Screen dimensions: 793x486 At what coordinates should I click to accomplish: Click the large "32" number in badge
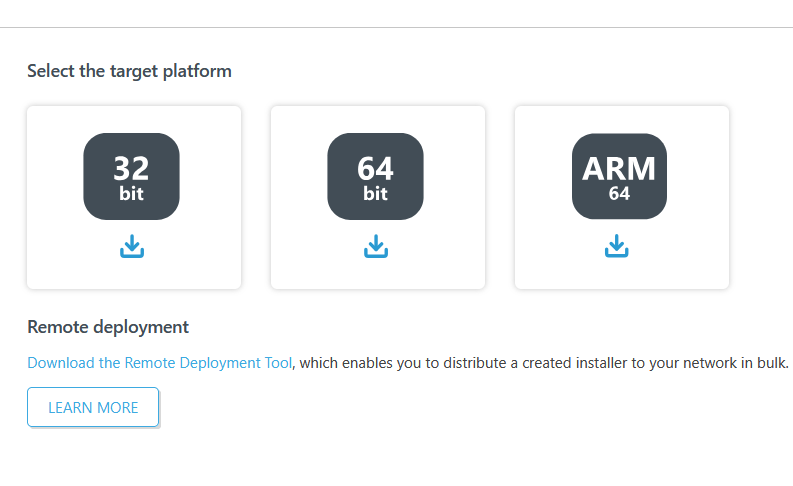pyautogui.click(x=131, y=167)
